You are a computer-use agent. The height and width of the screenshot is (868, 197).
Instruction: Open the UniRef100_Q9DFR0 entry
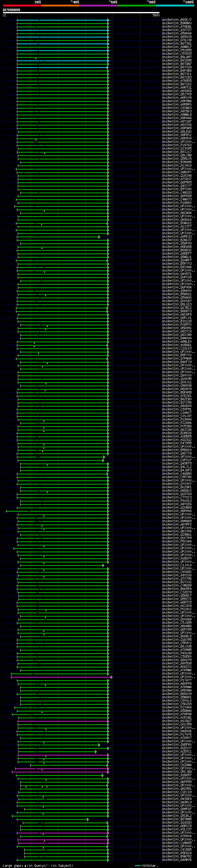(x=177, y=745)
